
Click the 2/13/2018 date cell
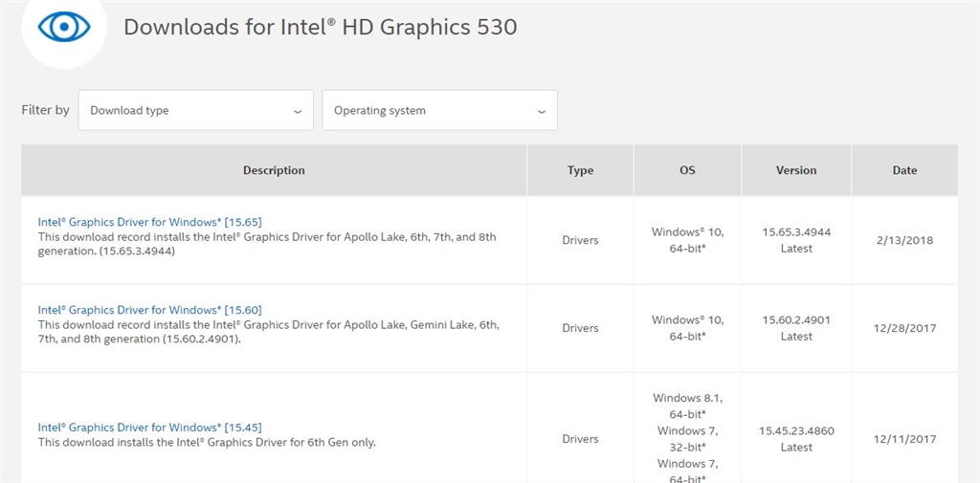coord(904,240)
